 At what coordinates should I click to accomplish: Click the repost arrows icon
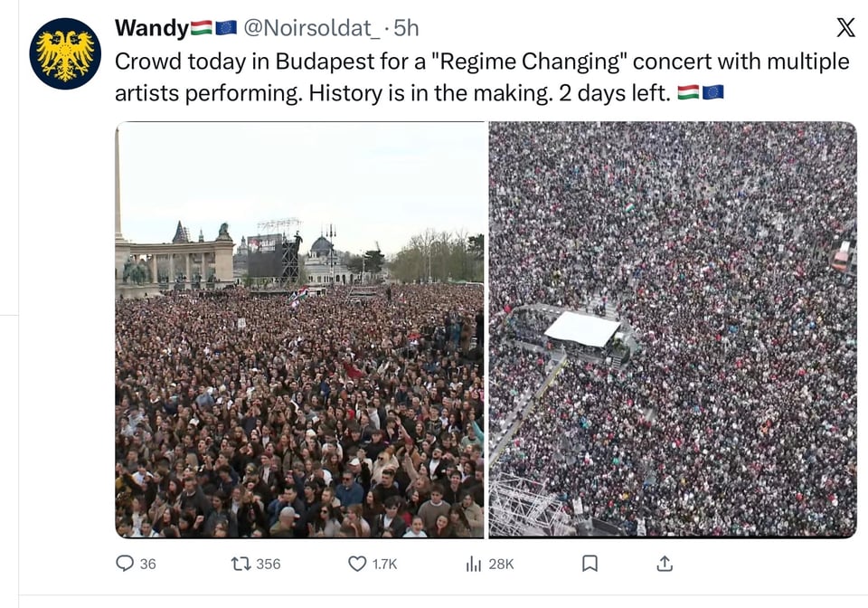pyautogui.click(x=241, y=563)
